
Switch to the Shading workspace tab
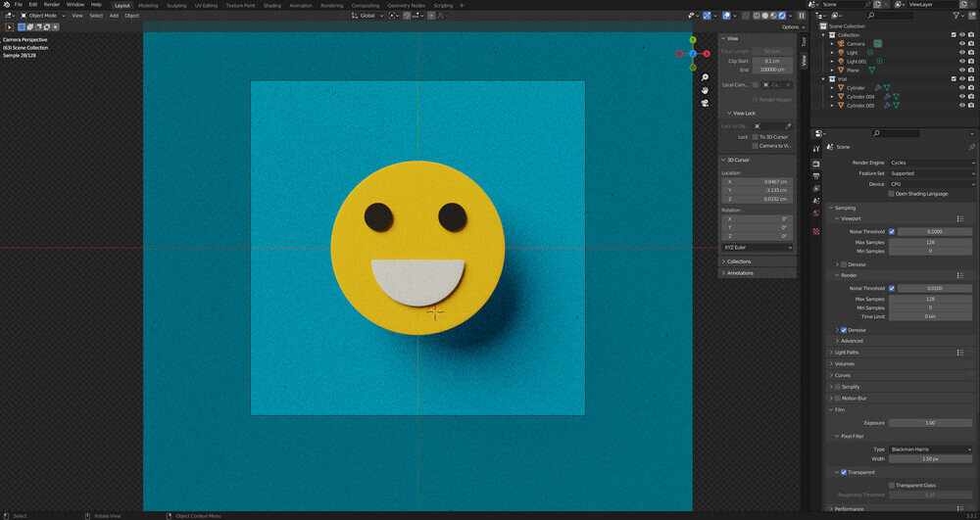(x=271, y=5)
